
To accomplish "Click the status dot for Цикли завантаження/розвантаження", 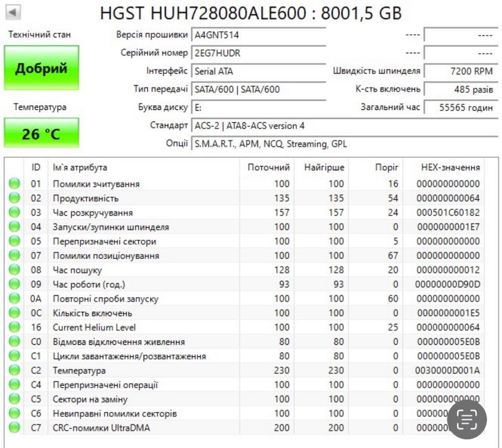I will coord(14,355).
